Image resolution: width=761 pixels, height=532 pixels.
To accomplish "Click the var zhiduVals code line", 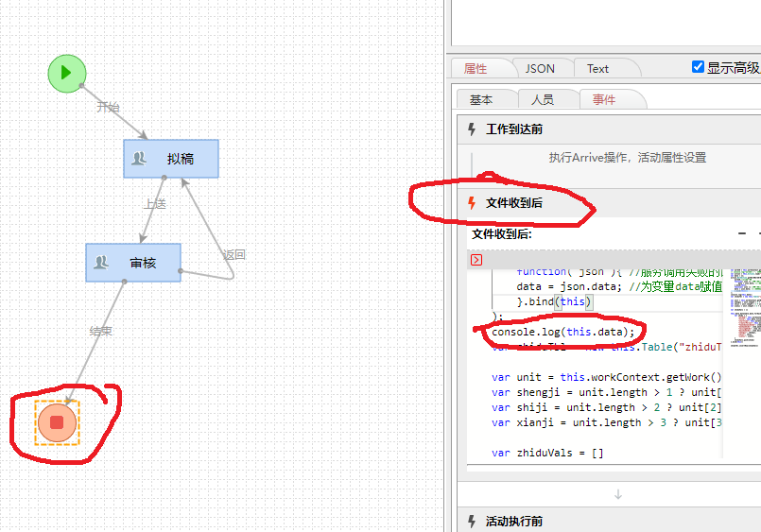I will click(x=547, y=453).
